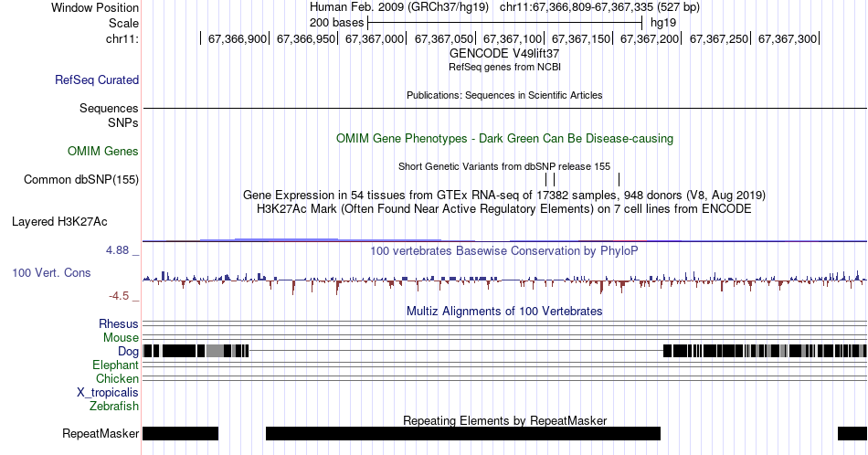The image size is (868, 455).
Task: Click the Layered H3K27Ac signal line
Action: pyautogui.click(x=504, y=241)
